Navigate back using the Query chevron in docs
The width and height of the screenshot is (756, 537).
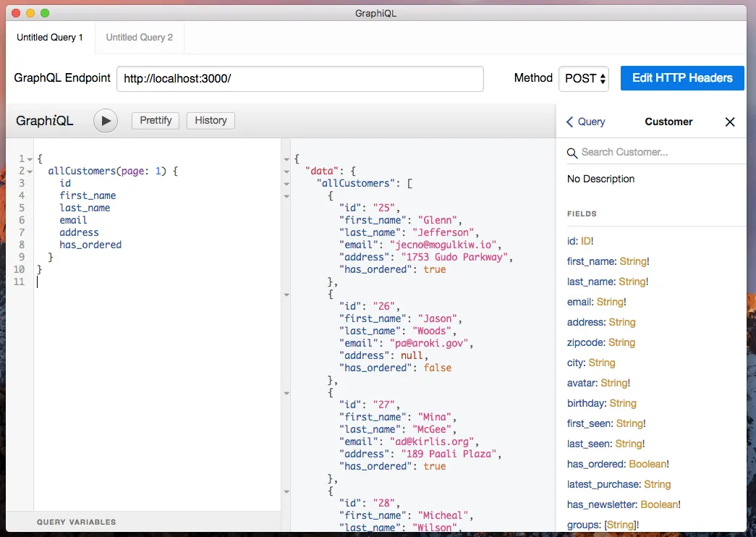[x=586, y=122]
